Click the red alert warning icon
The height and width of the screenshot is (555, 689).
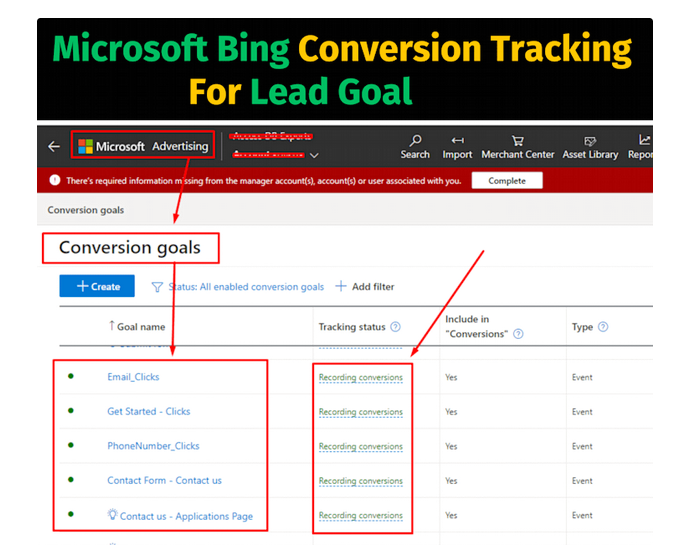pyautogui.click(x=55, y=180)
